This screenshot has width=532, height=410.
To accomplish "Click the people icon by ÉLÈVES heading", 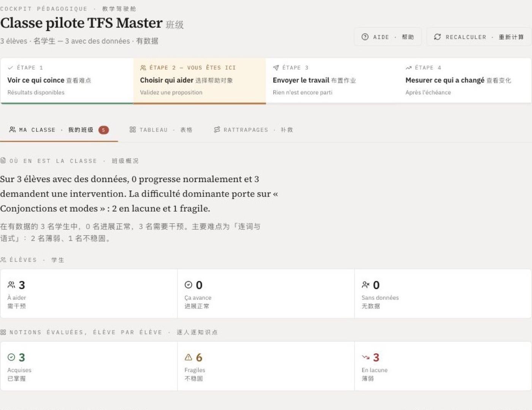I will (3, 260).
